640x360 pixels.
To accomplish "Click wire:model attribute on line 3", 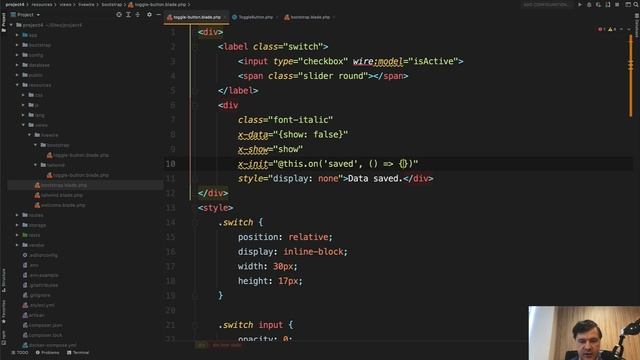I will coord(378,61).
